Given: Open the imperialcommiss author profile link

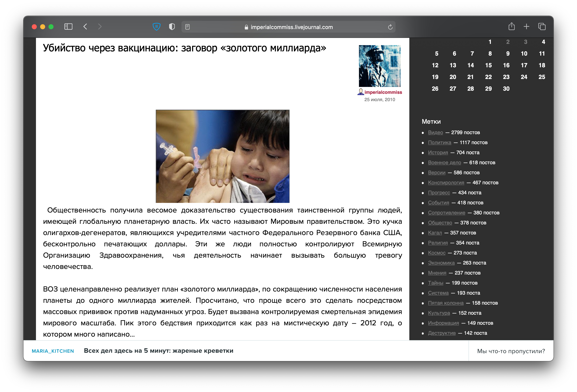Looking at the screenshot, I should click(x=383, y=92).
